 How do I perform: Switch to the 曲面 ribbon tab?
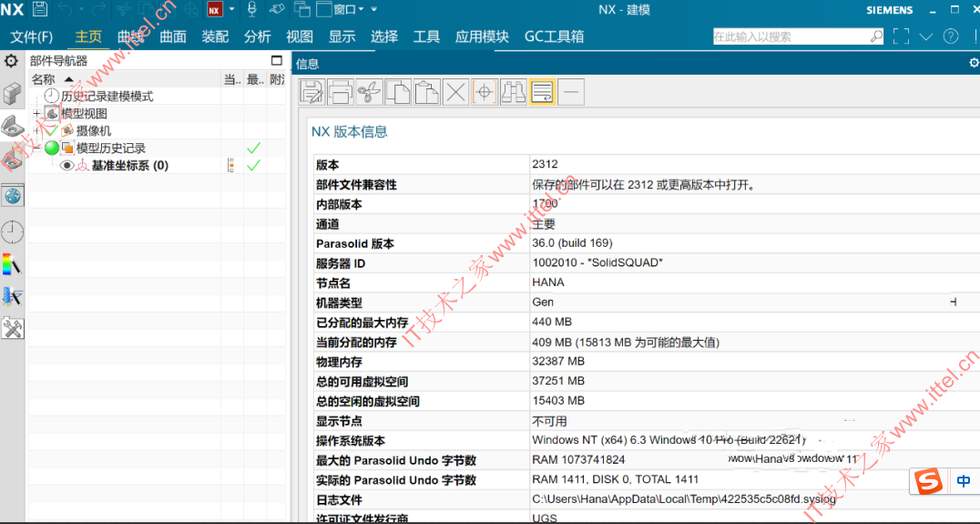point(173,36)
